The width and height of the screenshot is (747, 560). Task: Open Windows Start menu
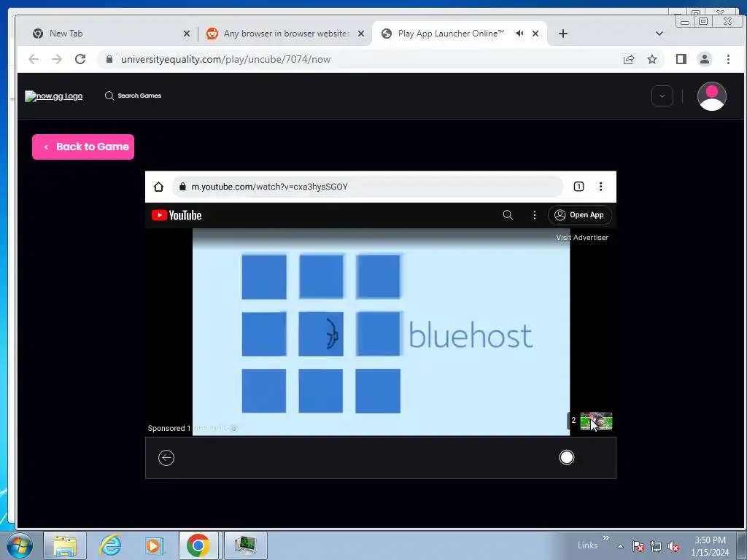coord(20,545)
